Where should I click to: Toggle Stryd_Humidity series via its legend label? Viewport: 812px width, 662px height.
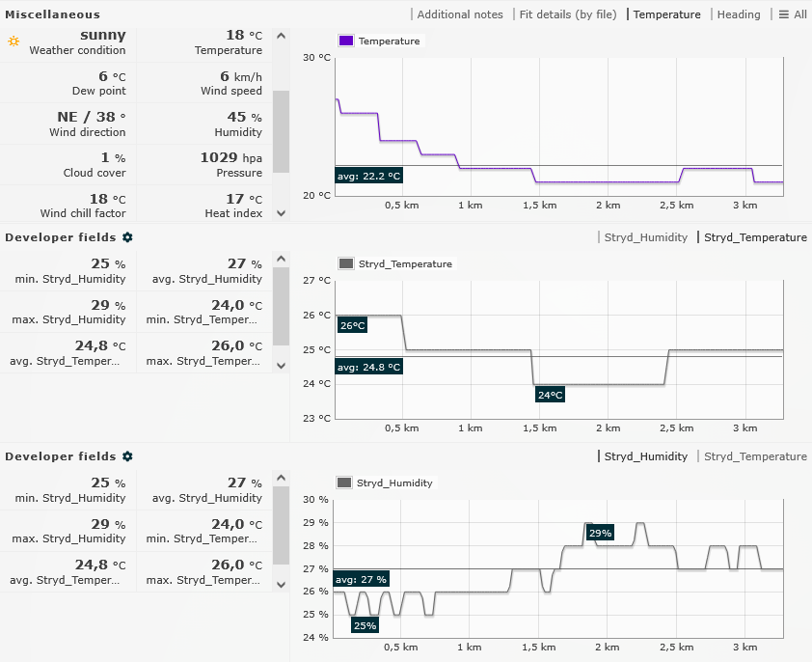(x=394, y=483)
